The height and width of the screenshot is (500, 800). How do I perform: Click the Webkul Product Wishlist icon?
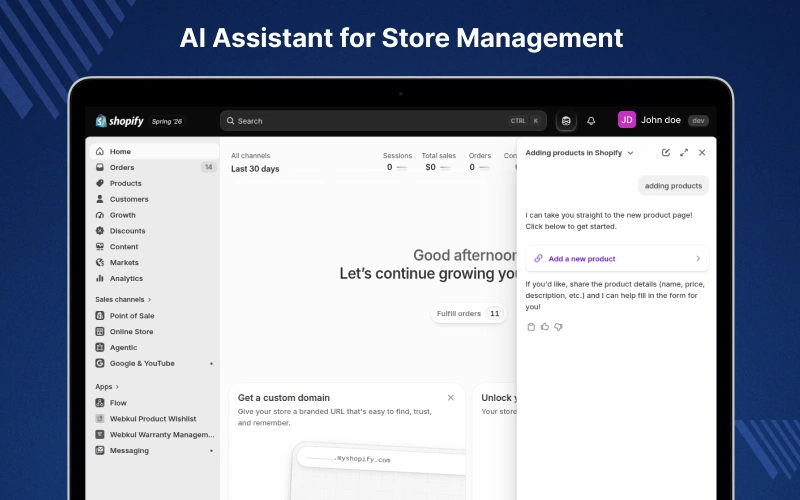point(100,418)
